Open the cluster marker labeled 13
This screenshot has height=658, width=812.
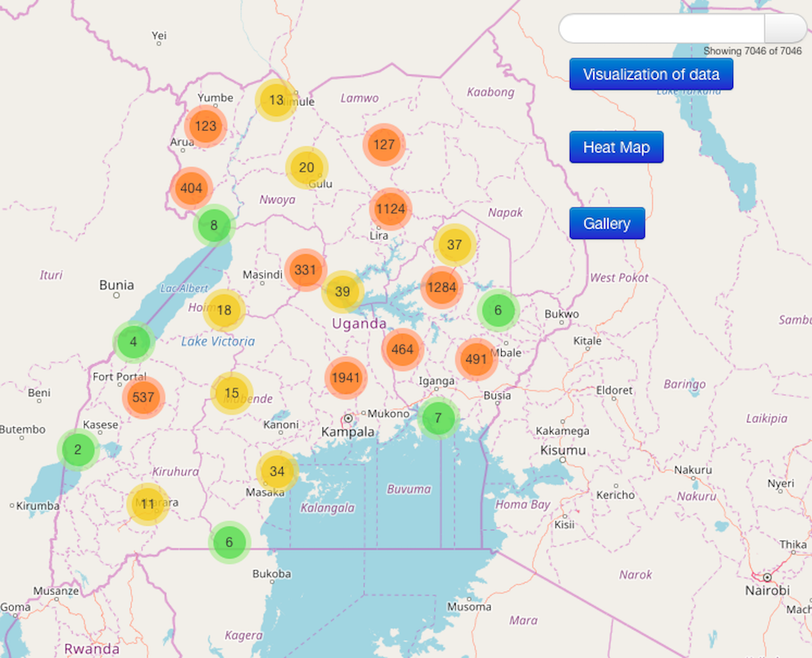(276, 100)
